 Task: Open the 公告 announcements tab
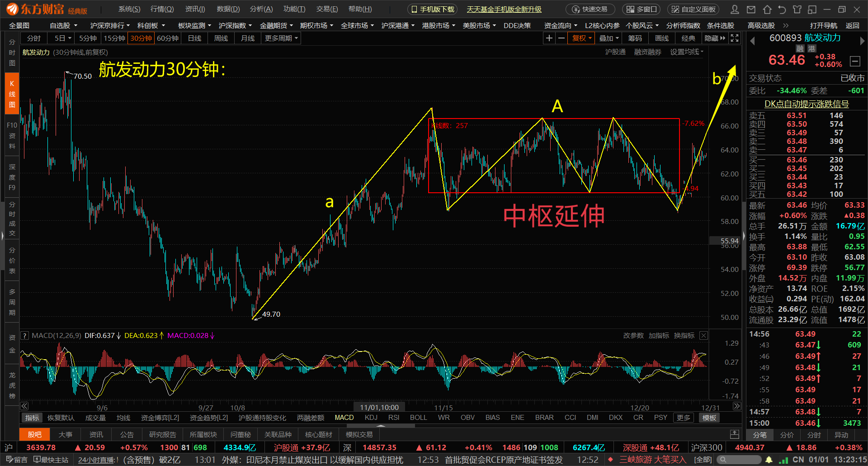[127, 434]
